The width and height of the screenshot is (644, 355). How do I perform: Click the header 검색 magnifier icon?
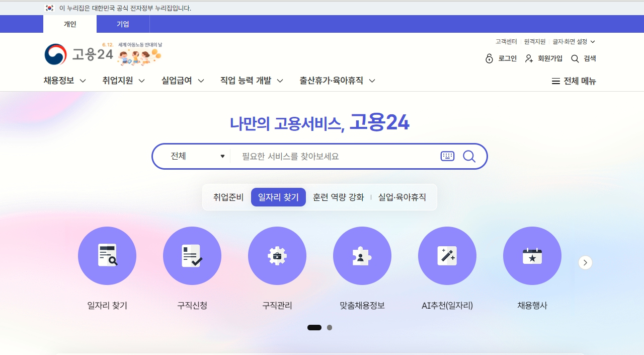(575, 58)
